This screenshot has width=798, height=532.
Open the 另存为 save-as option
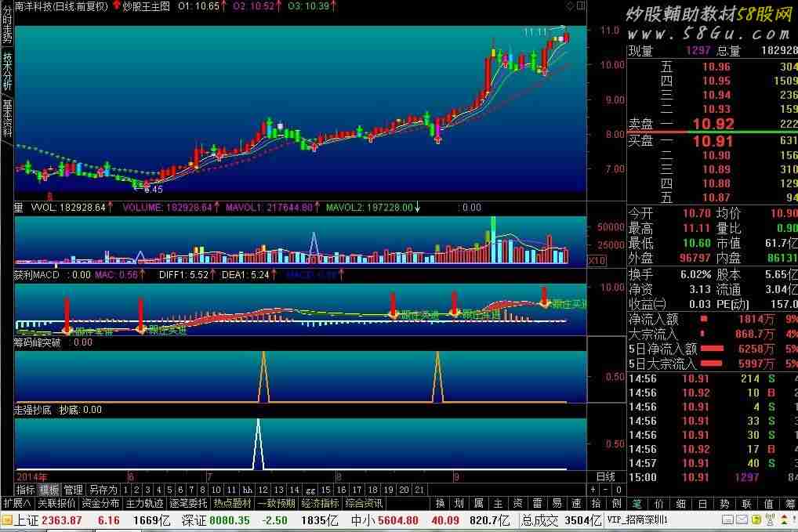point(103,490)
